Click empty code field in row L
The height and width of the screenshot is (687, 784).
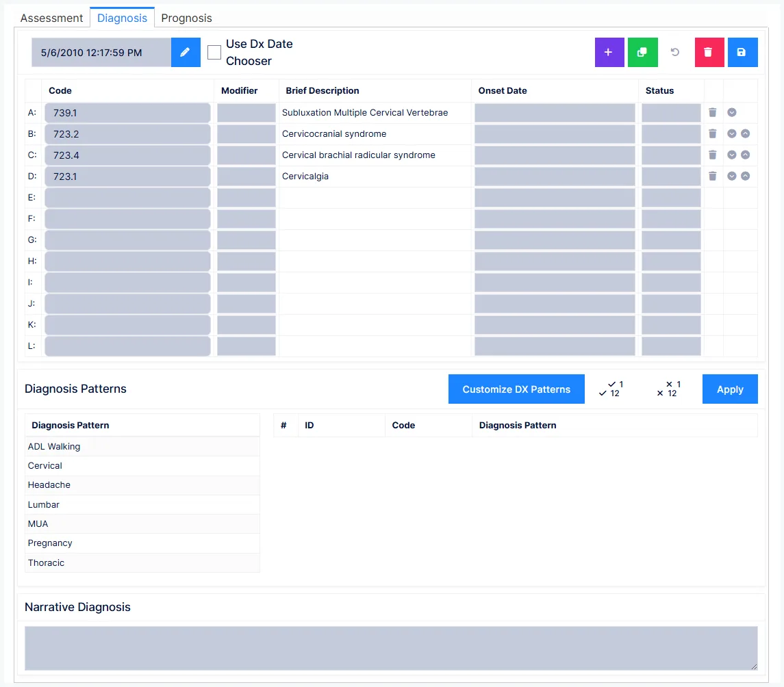127,346
